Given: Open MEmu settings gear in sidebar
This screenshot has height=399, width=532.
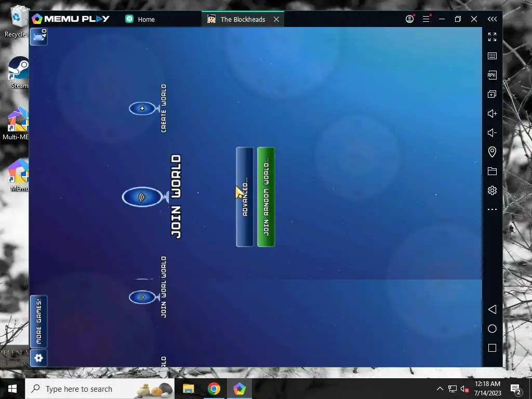Looking at the screenshot, I should point(493,190).
